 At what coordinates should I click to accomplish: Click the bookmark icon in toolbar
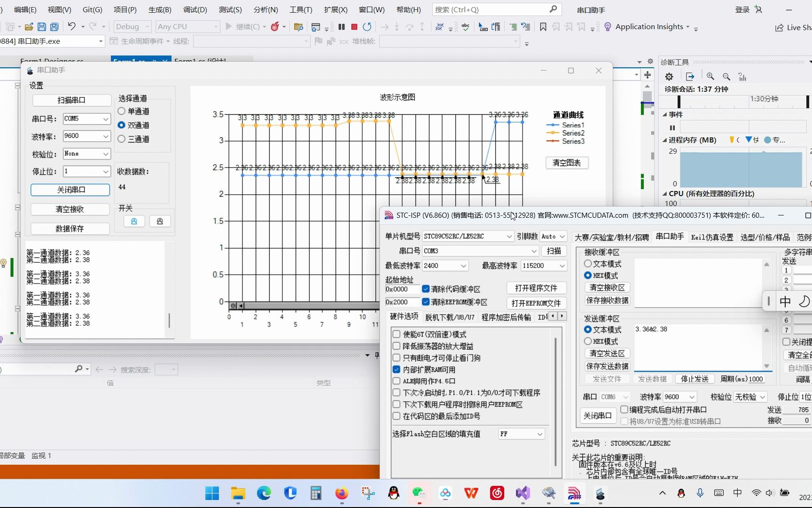tap(543, 27)
